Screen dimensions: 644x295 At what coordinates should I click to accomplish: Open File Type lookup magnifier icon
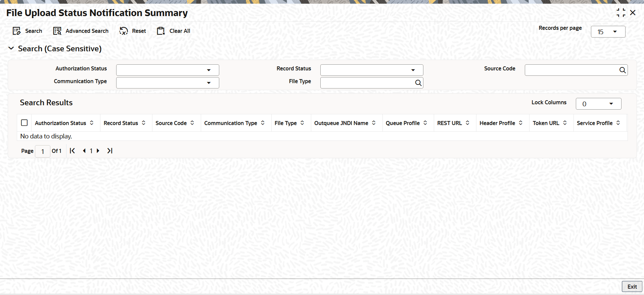coord(418,83)
